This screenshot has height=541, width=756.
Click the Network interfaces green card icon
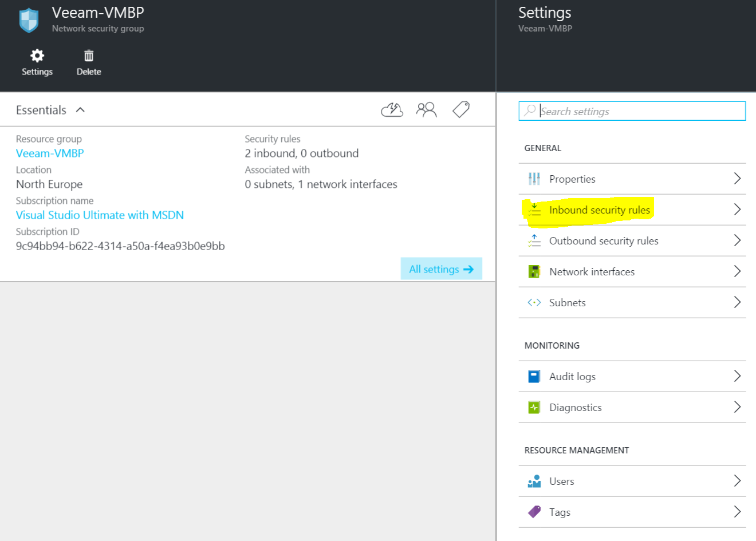[x=534, y=271]
